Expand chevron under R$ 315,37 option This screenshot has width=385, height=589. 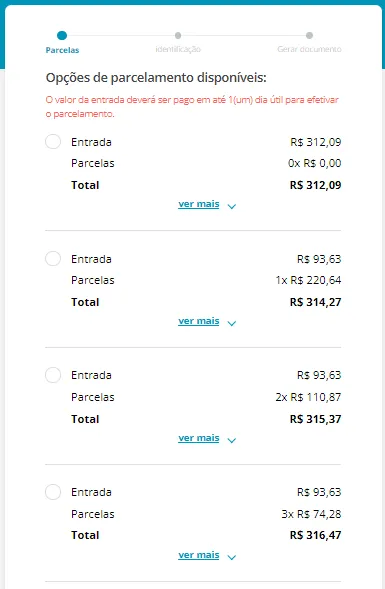(232, 440)
